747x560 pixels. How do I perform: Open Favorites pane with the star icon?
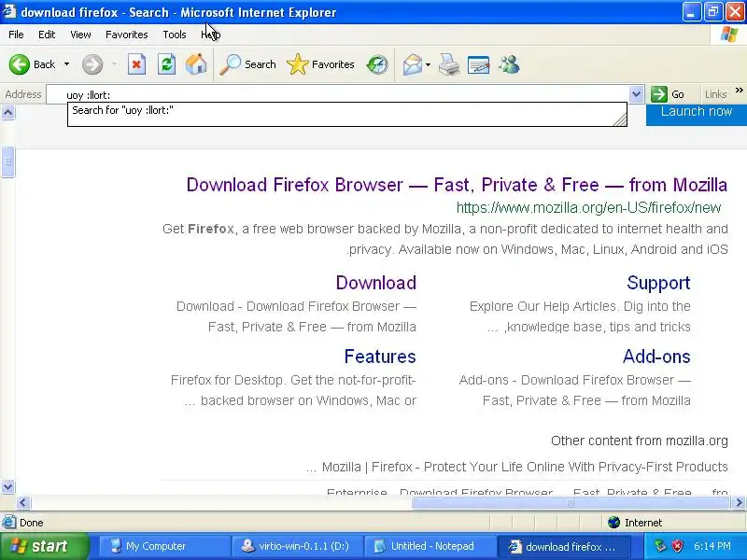[320, 64]
